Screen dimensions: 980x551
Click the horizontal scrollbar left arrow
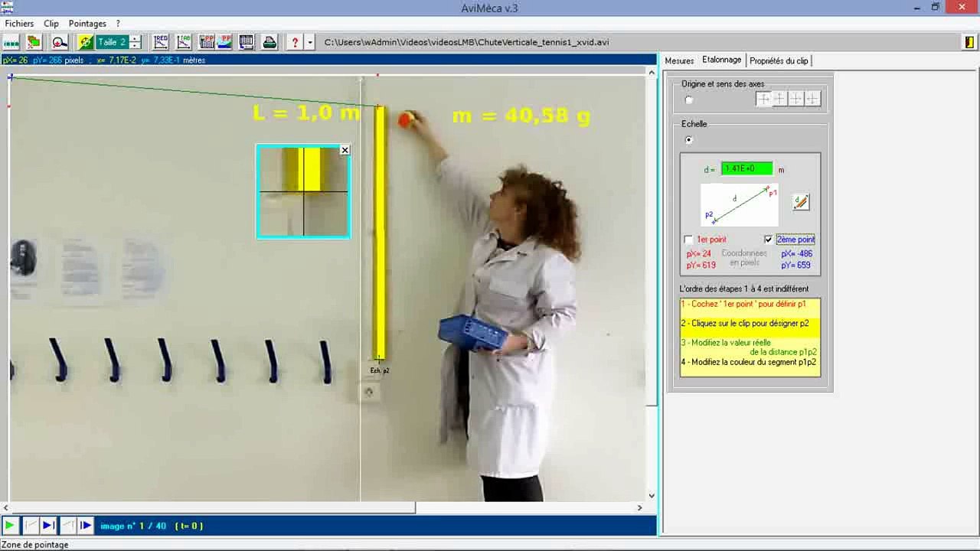(x=6, y=507)
